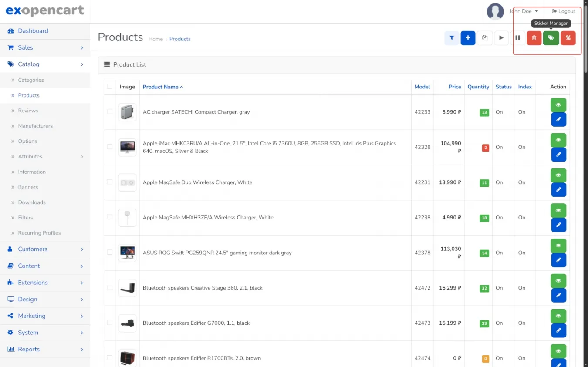Select the ASUS ROG Swift monitor checkbox
Screen dimensions: 588x367
pos(109,253)
